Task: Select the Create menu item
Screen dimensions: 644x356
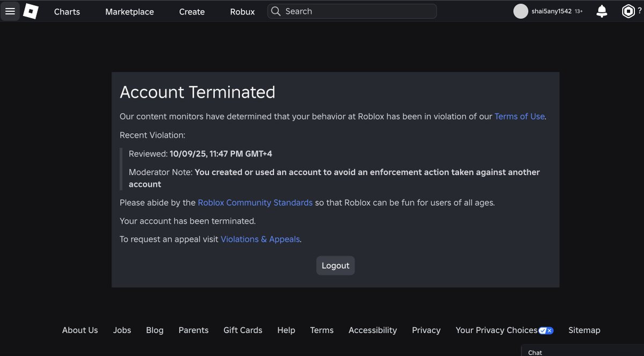Action: point(192,11)
